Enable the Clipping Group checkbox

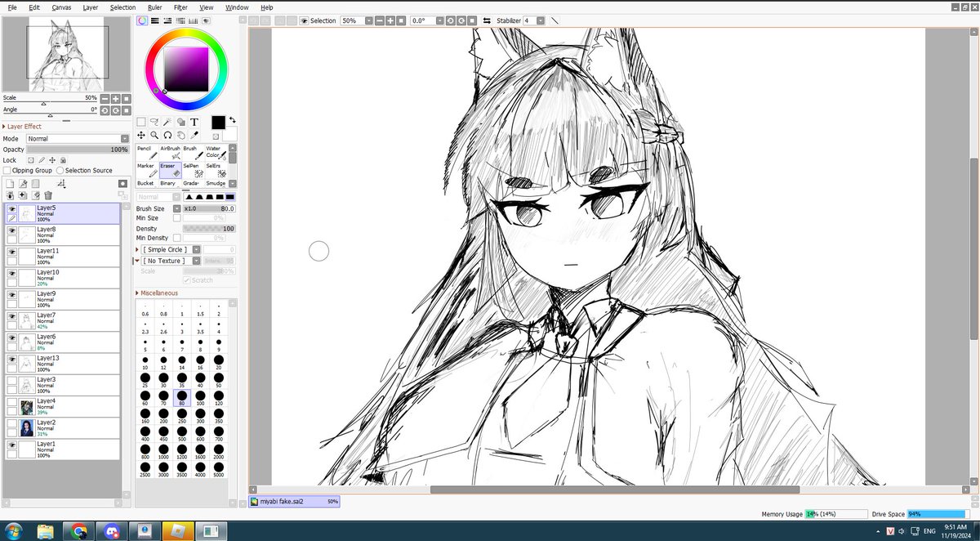click(7, 171)
